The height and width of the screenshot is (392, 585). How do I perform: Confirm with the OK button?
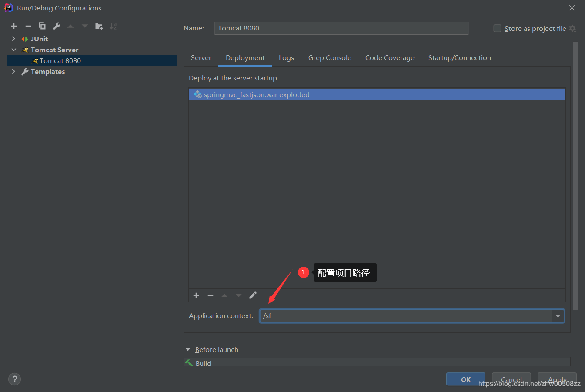tap(466, 379)
